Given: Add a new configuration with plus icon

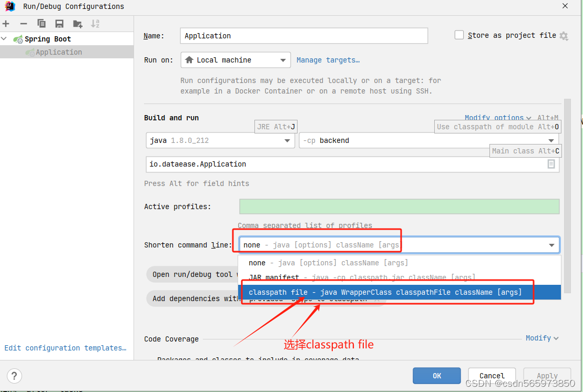Looking at the screenshot, I should [6, 24].
